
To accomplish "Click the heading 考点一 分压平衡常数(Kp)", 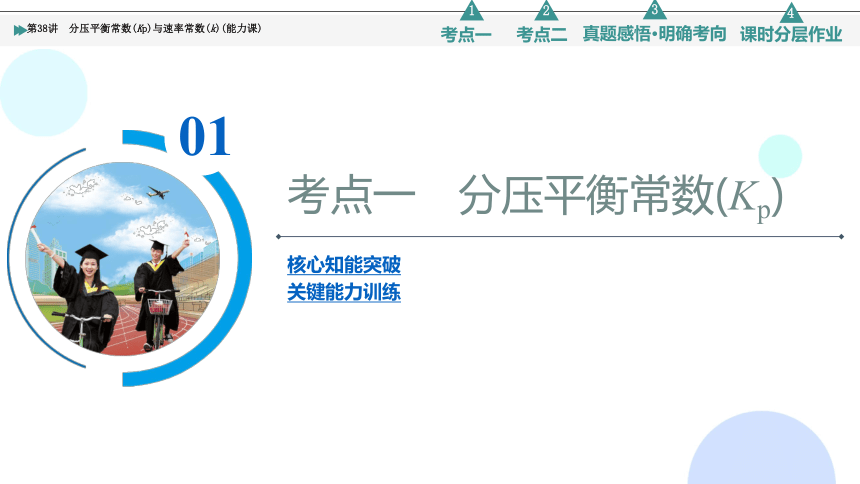I will point(535,196).
